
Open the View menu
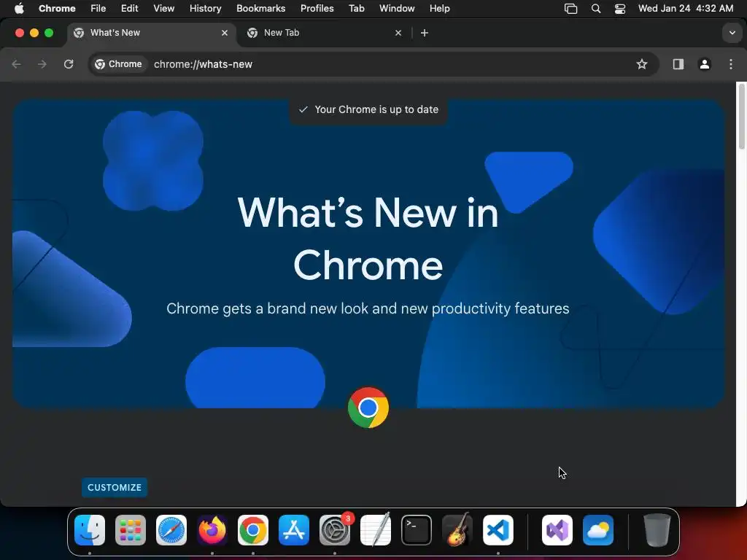tap(164, 9)
